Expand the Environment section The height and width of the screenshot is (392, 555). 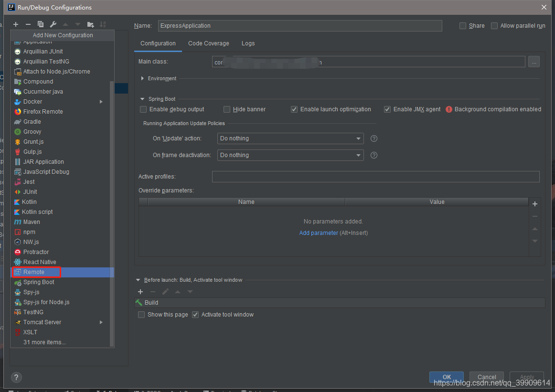pyautogui.click(x=142, y=78)
